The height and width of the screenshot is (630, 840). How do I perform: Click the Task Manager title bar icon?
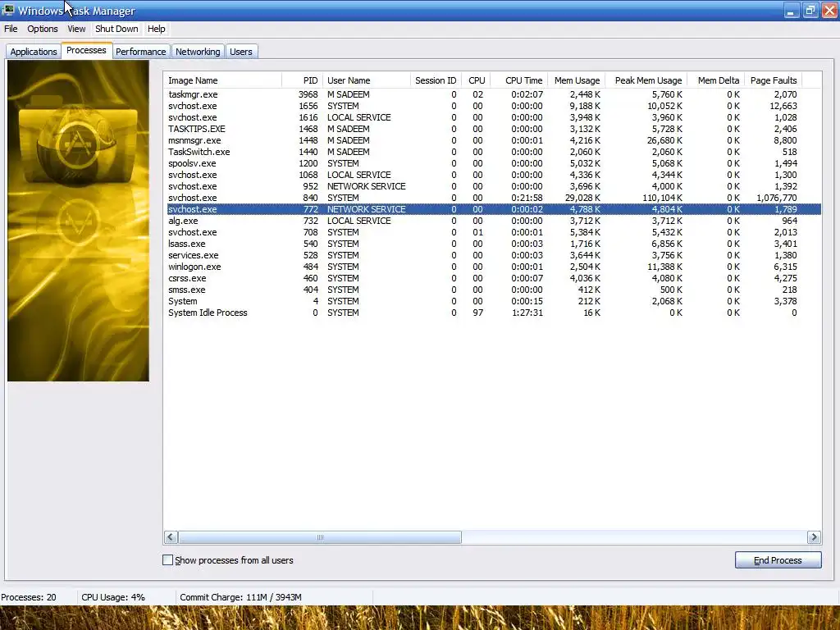tap(8, 10)
